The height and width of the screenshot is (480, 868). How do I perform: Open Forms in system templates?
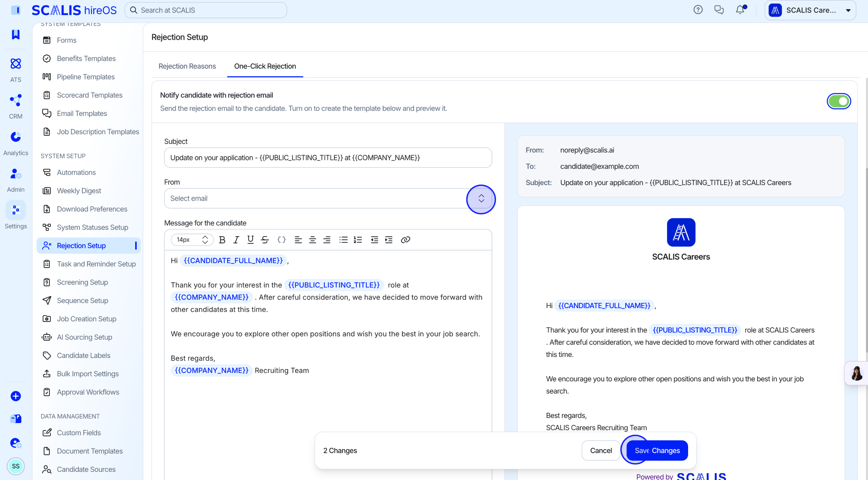pos(88,40)
